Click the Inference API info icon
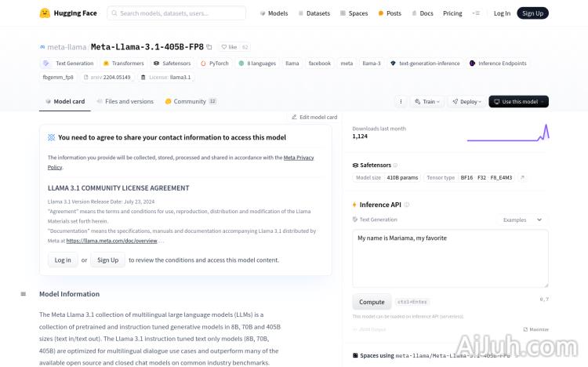 (x=407, y=205)
